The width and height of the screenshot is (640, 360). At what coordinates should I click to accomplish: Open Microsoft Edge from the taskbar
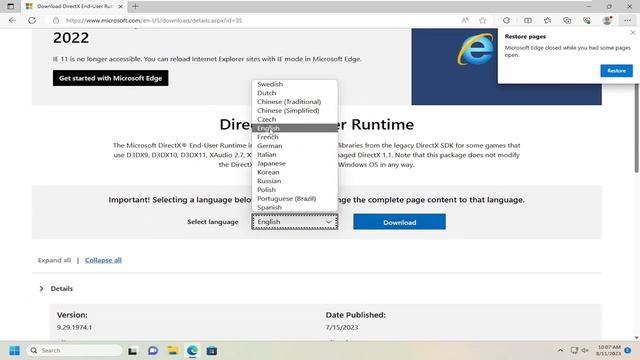click(x=192, y=351)
